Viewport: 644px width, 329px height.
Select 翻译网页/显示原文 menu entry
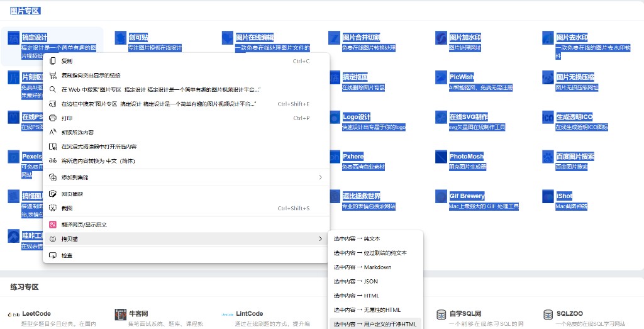click(x=186, y=225)
